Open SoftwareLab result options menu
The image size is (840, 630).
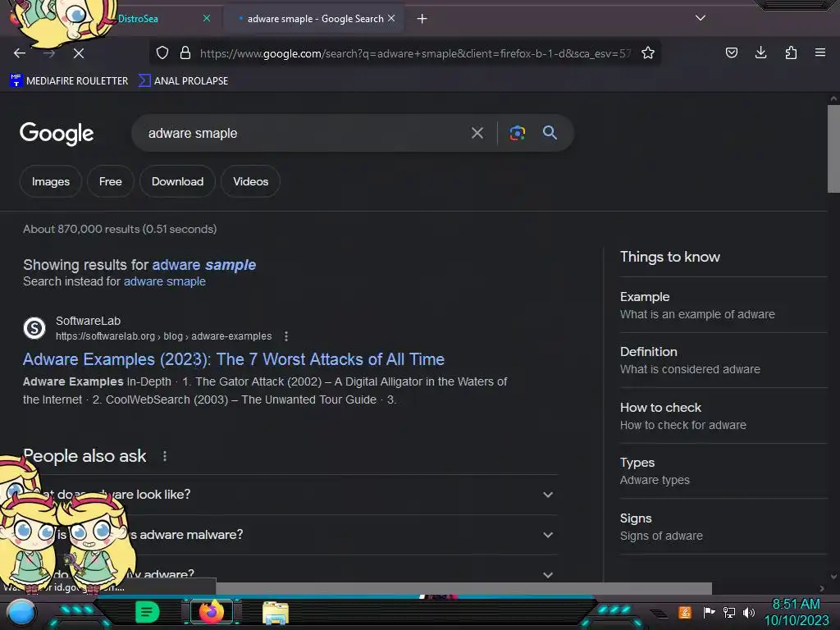coord(286,336)
